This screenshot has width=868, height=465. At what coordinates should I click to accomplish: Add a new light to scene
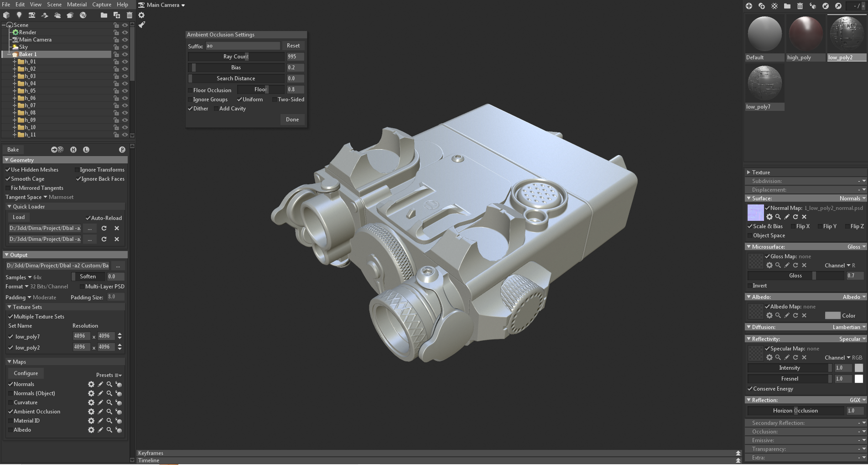[19, 15]
